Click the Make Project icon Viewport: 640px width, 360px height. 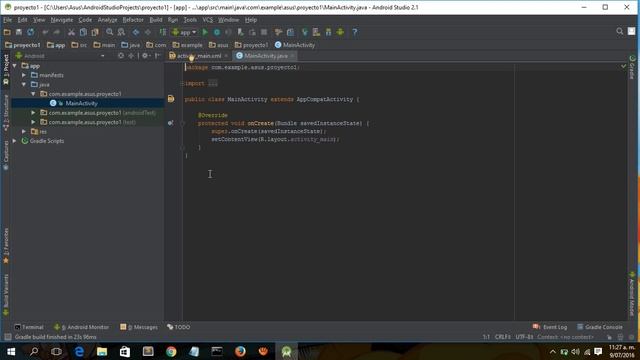coord(162,32)
